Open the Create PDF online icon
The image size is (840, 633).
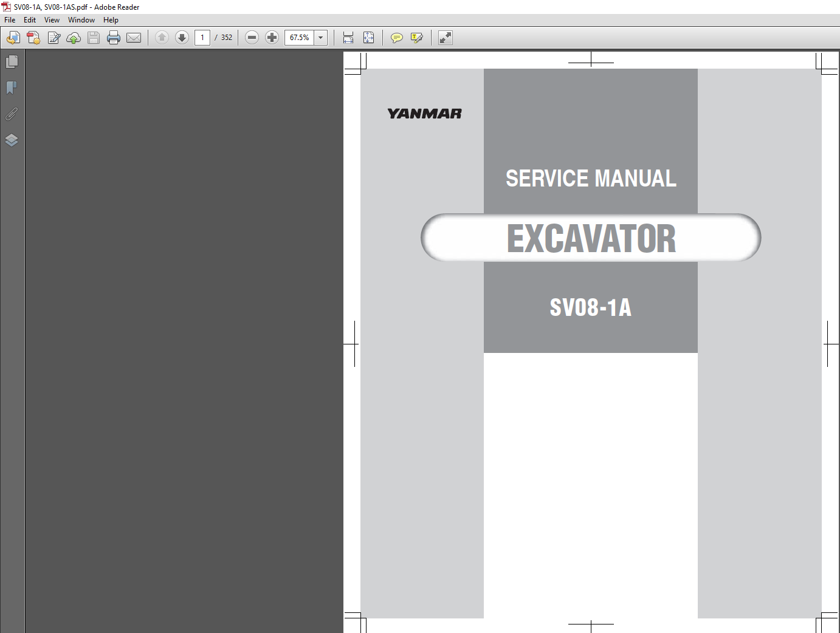coord(33,38)
